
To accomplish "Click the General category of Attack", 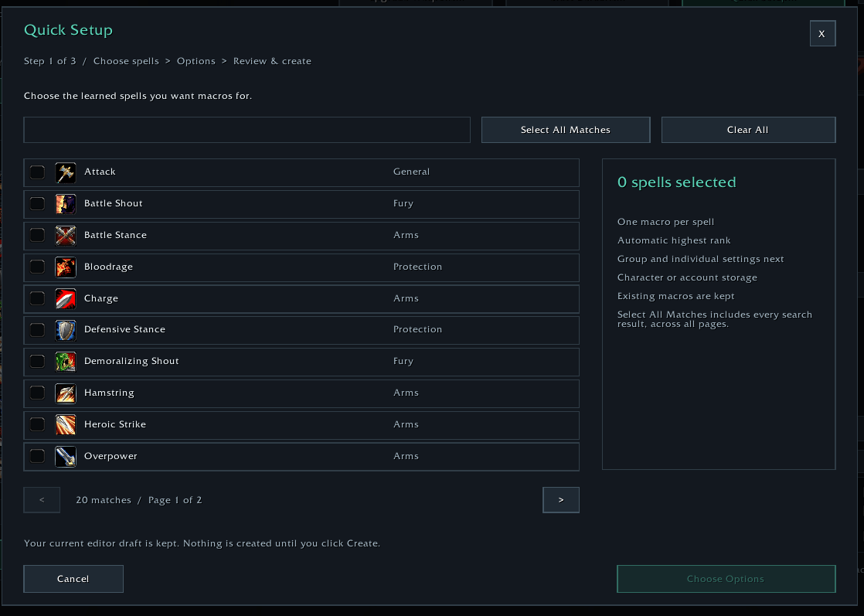I will (x=412, y=172).
